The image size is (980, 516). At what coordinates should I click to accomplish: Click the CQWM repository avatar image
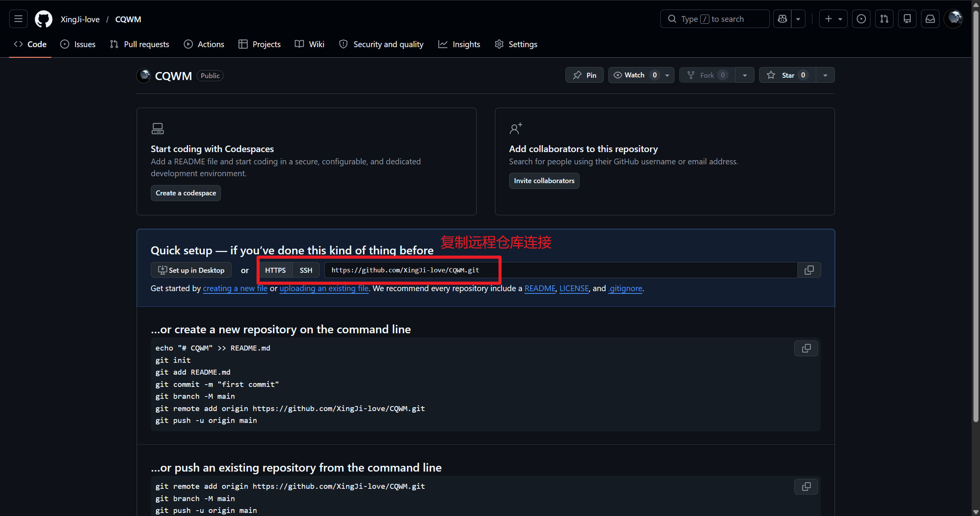(144, 76)
